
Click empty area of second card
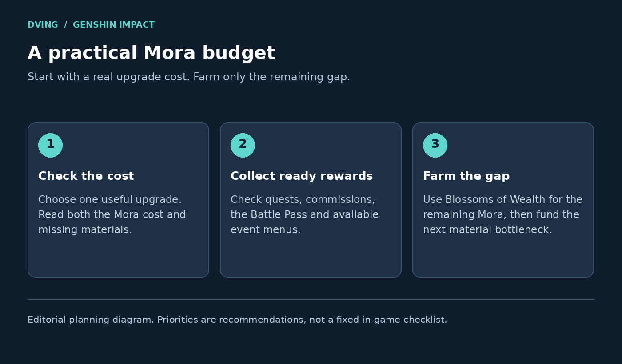click(311, 257)
